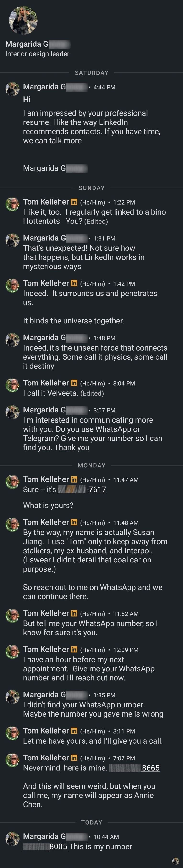Tap Margarida's avatar on the 4:44 PM message
This screenshot has height=868, width=183.
coord(12,89)
